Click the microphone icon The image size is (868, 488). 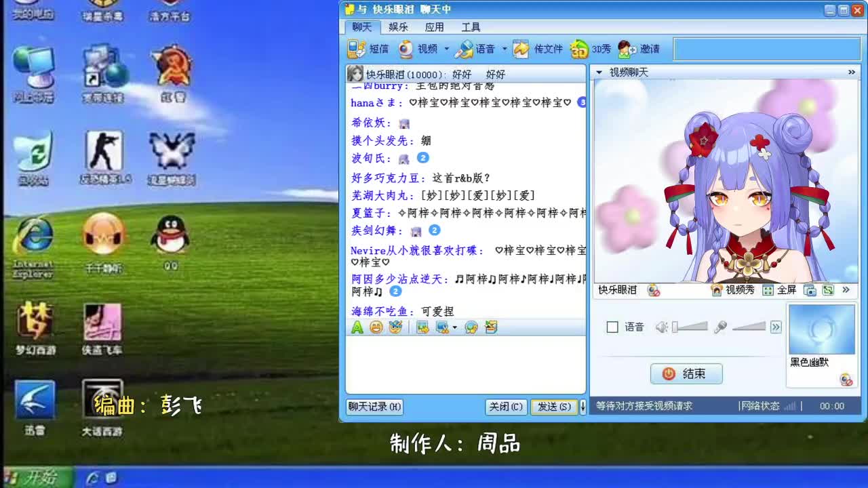coord(720,327)
